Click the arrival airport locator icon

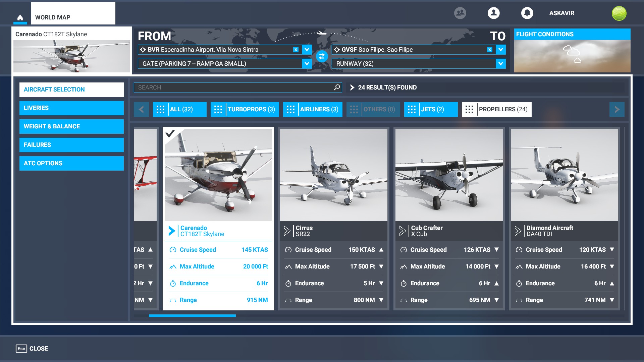pyautogui.click(x=337, y=50)
